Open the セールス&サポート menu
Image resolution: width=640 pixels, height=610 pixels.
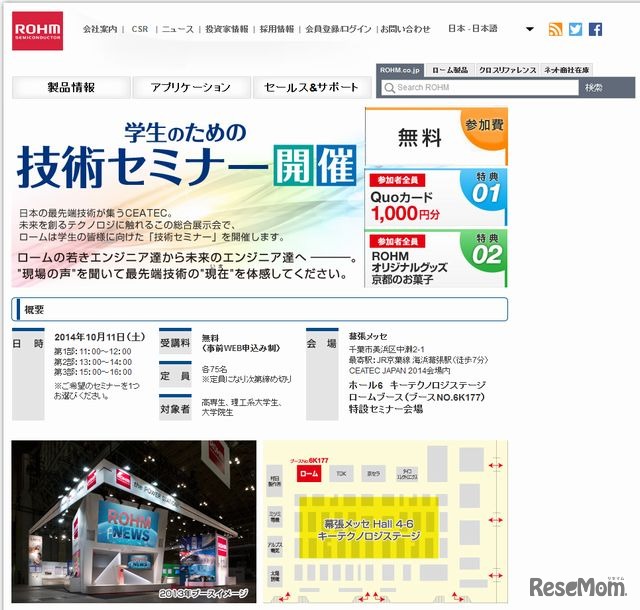(312, 87)
